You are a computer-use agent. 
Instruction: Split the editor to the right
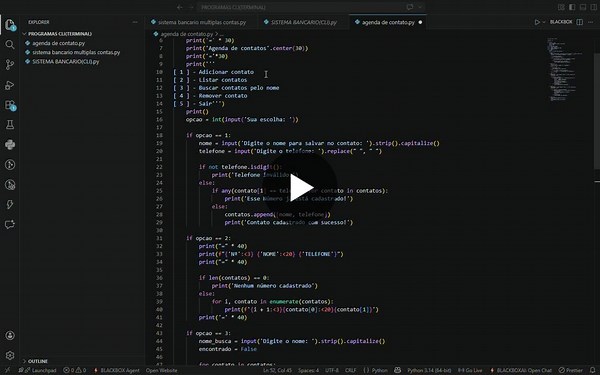[580, 22]
